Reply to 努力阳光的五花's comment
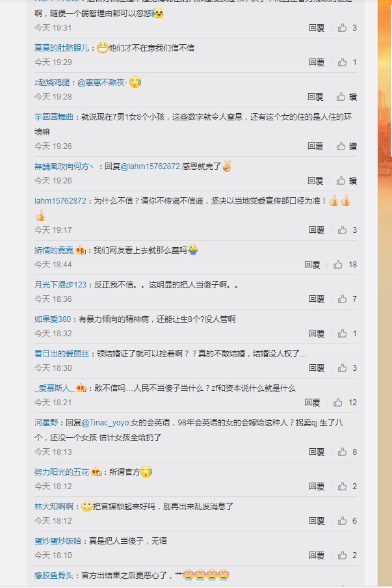392x588 pixels. click(317, 487)
